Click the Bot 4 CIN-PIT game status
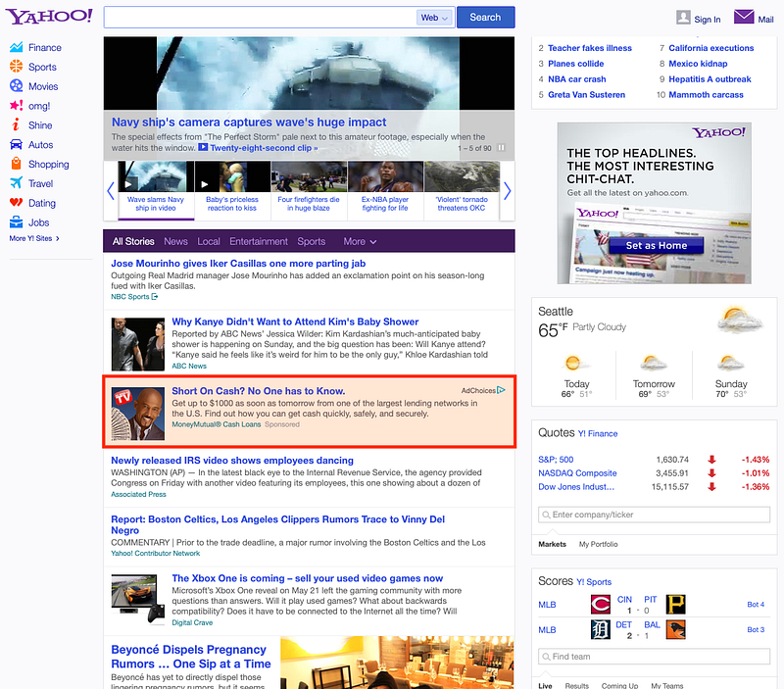This screenshot has height=689, width=784. tap(756, 605)
